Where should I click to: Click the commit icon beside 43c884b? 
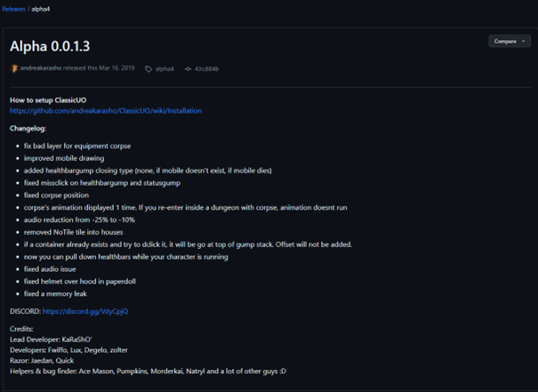tap(188, 69)
